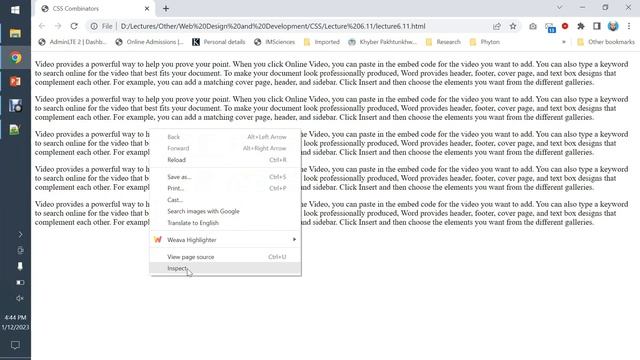
Task: Close the CSS Combinators tab
Action: tap(147, 9)
